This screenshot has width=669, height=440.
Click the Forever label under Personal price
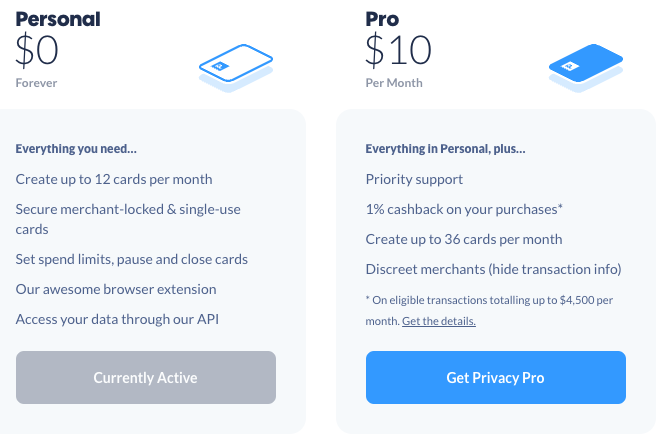36,83
